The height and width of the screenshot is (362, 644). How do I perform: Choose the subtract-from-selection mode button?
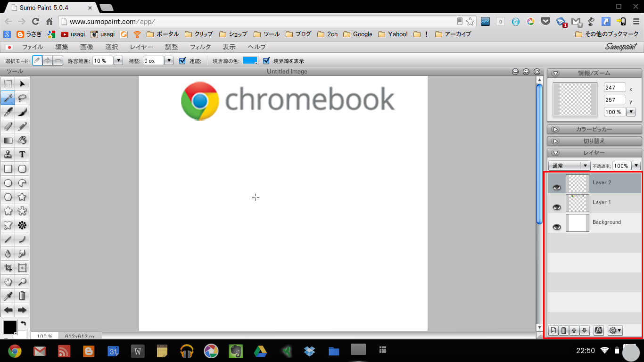coord(58,61)
